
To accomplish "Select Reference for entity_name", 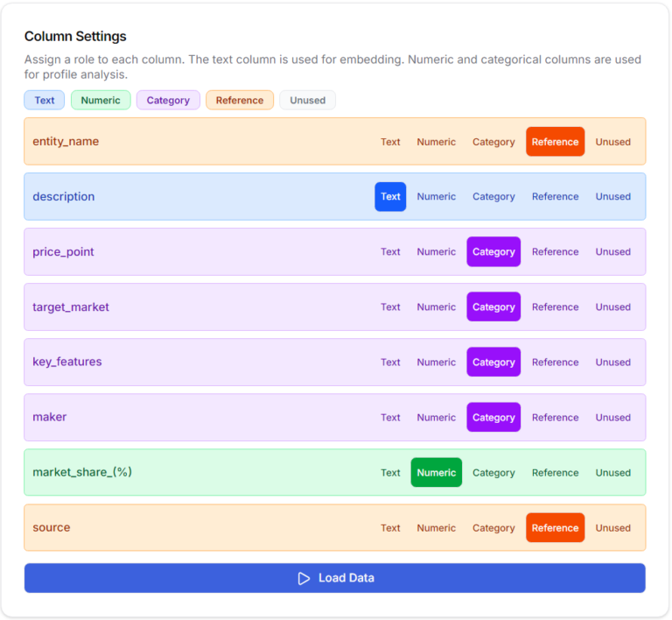I will coord(555,142).
